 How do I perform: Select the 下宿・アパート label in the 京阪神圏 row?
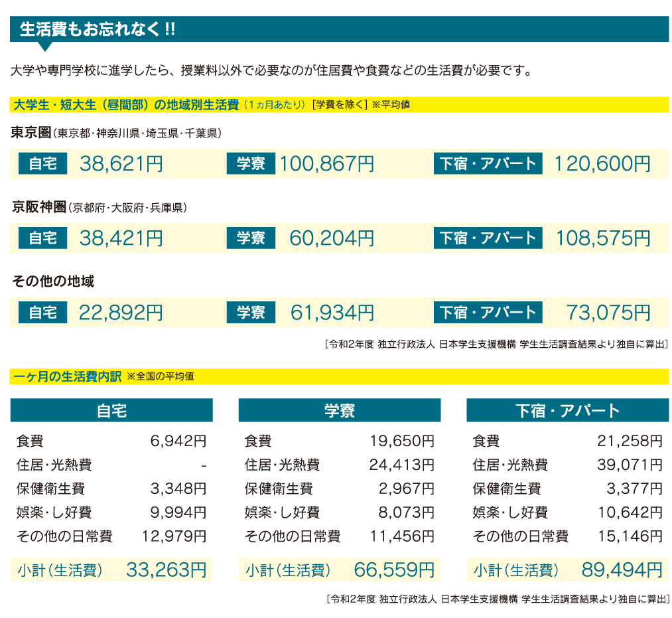coord(488,238)
